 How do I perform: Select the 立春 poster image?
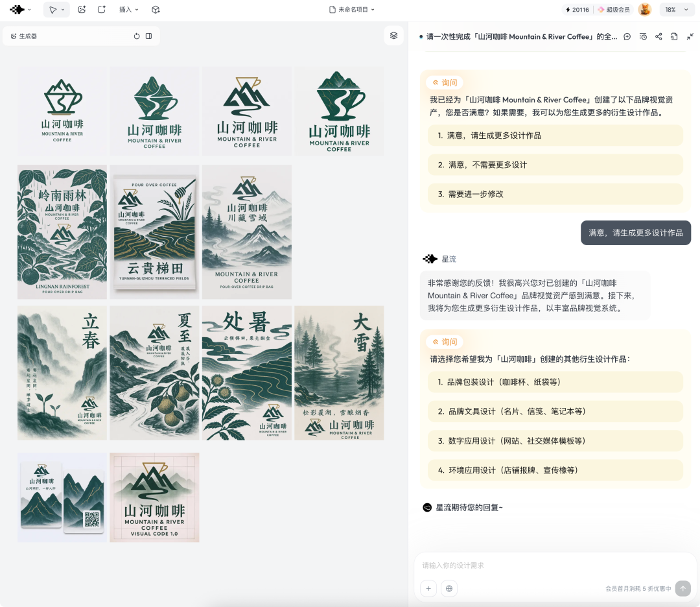62,373
